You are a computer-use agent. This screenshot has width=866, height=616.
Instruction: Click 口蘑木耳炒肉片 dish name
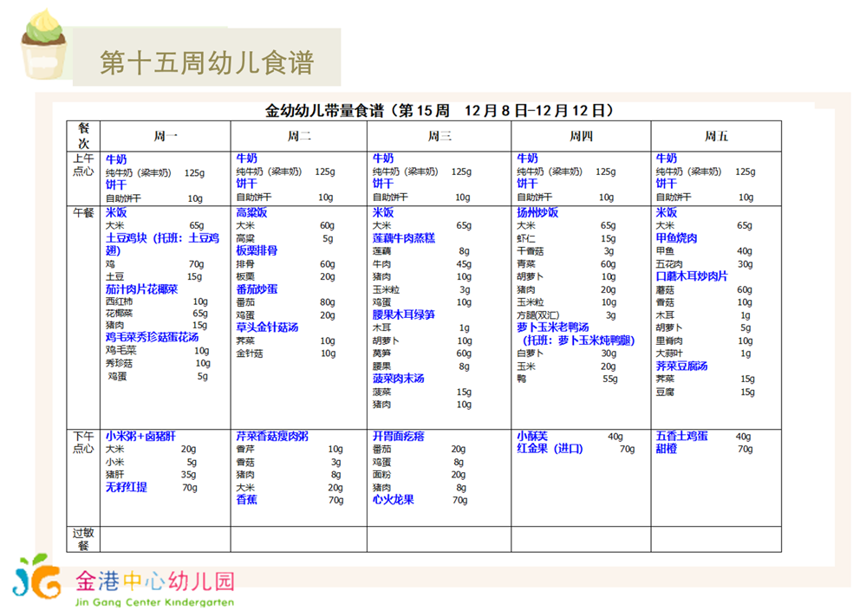point(692,276)
